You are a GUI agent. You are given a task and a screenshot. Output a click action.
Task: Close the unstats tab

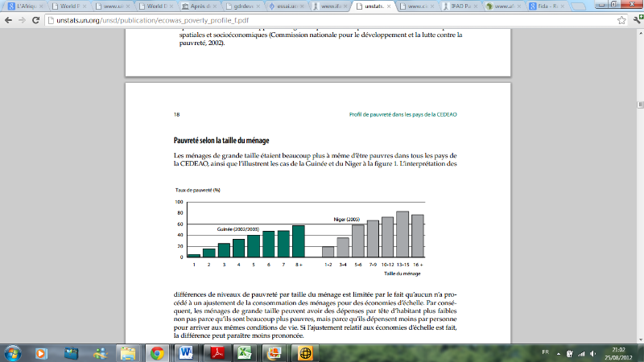(x=389, y=6)
